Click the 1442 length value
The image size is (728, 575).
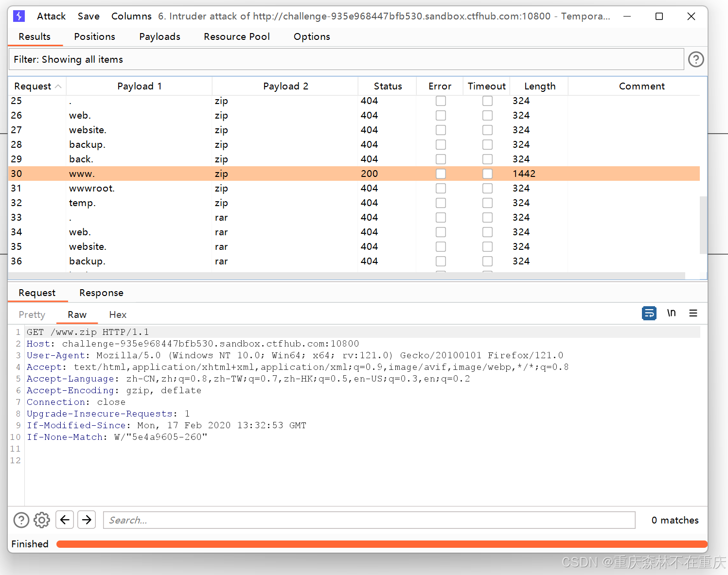tap(524, 174)
